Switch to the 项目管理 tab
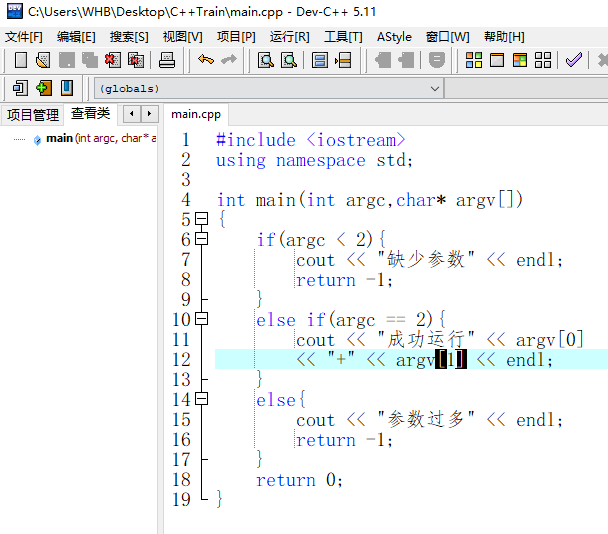The image size is (608, 534). pos(33,115)
